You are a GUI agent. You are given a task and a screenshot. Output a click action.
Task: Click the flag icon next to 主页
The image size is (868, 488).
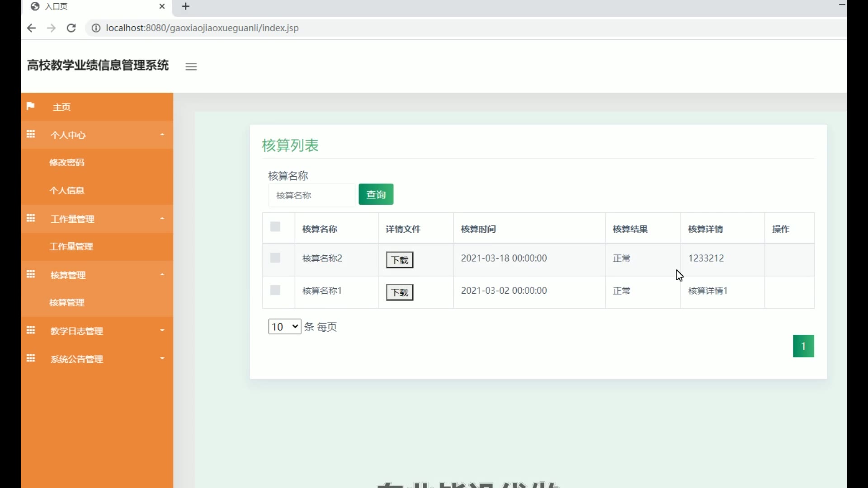pos(30,106)
